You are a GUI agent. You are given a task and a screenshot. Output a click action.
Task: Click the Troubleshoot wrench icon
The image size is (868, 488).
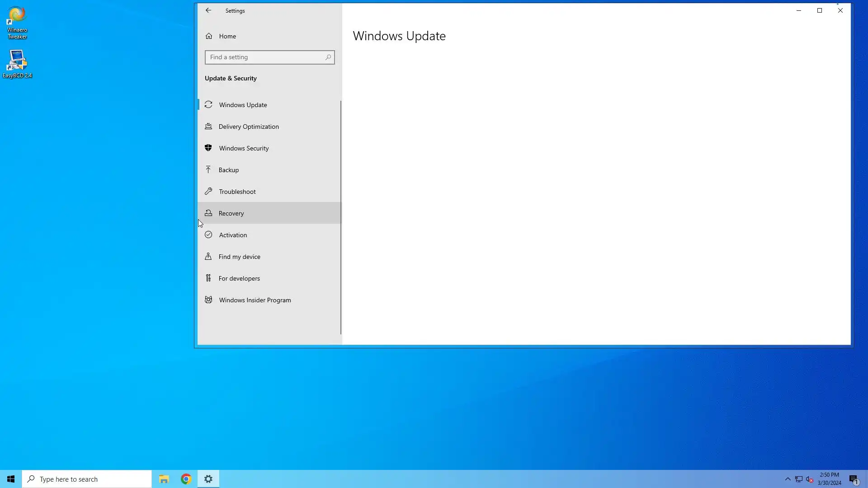[208, 192]
